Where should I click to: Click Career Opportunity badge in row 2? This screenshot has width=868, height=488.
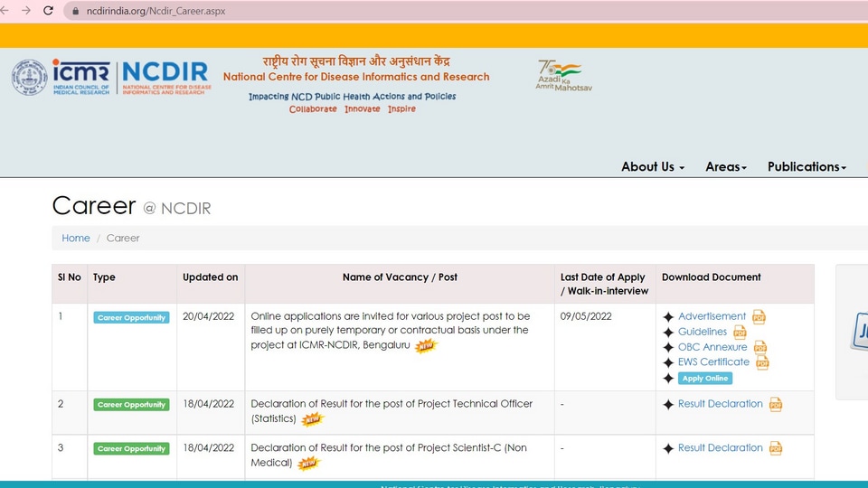(x=131, y=405)
